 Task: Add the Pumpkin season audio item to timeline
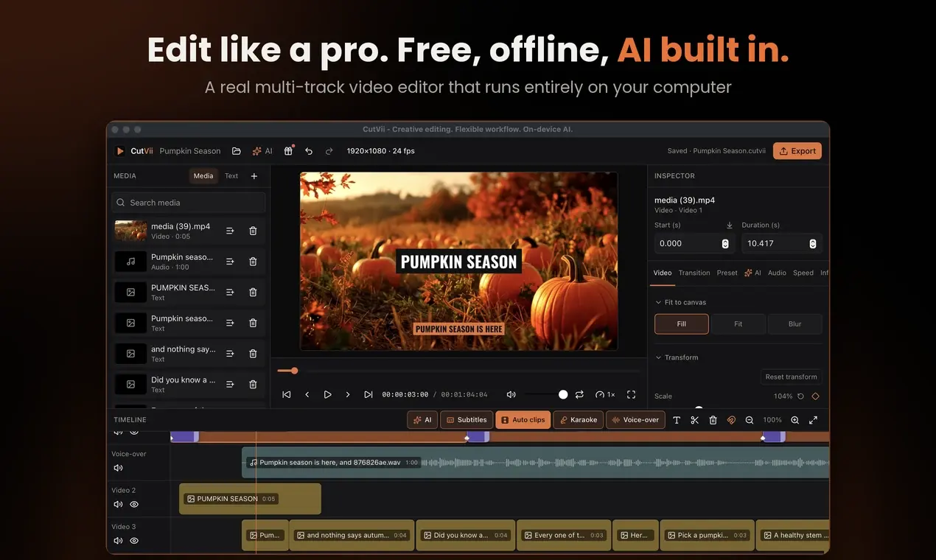(x=230, y=262)
